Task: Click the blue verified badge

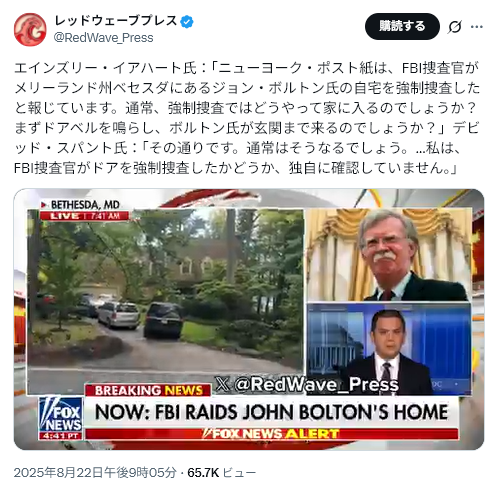Action: click(187, 22)
